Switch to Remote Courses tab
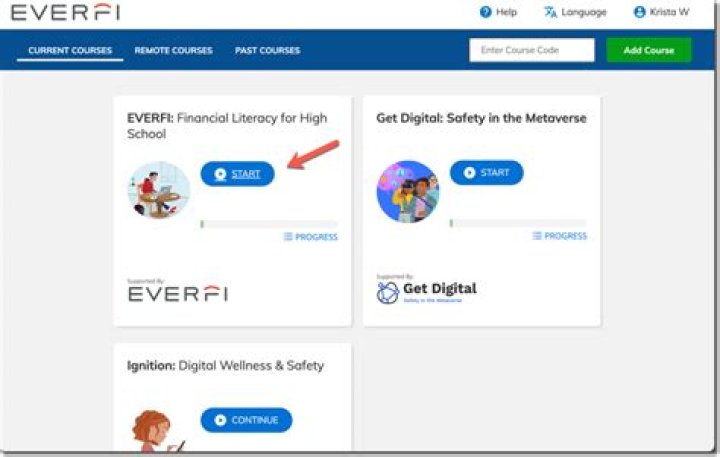This screenshot has width=720, height=457. point(173,51)
